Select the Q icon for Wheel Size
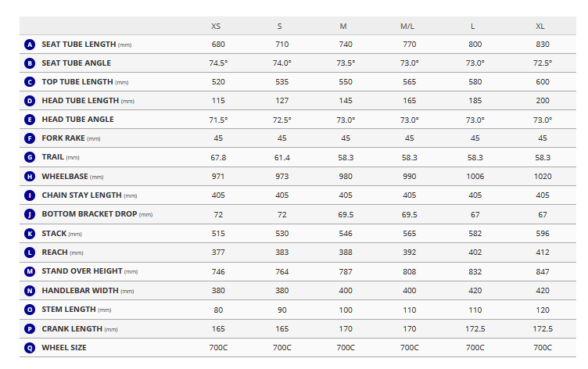 [x=30, y=348]
